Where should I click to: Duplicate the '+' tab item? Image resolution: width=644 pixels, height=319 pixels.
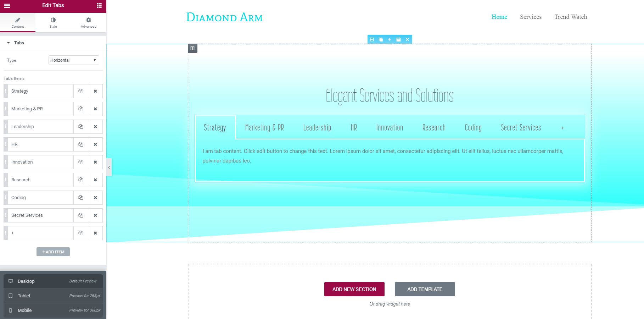[81, 233]
